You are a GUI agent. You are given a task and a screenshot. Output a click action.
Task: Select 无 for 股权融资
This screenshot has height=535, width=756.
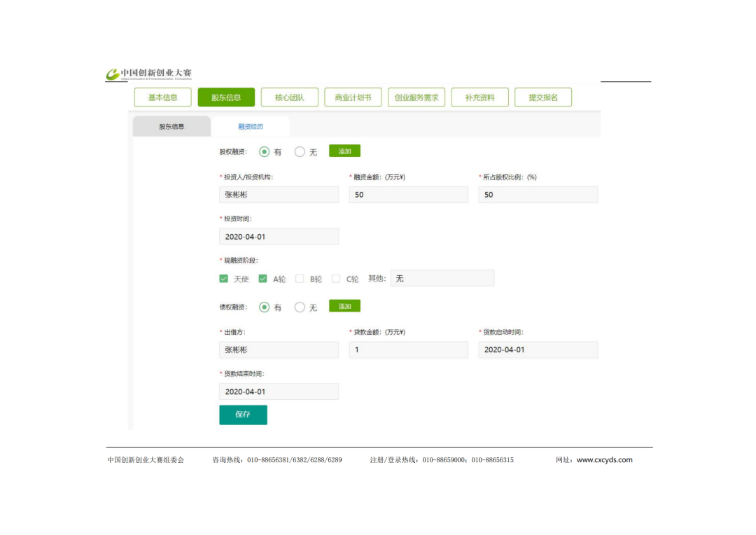click(300, 151)
